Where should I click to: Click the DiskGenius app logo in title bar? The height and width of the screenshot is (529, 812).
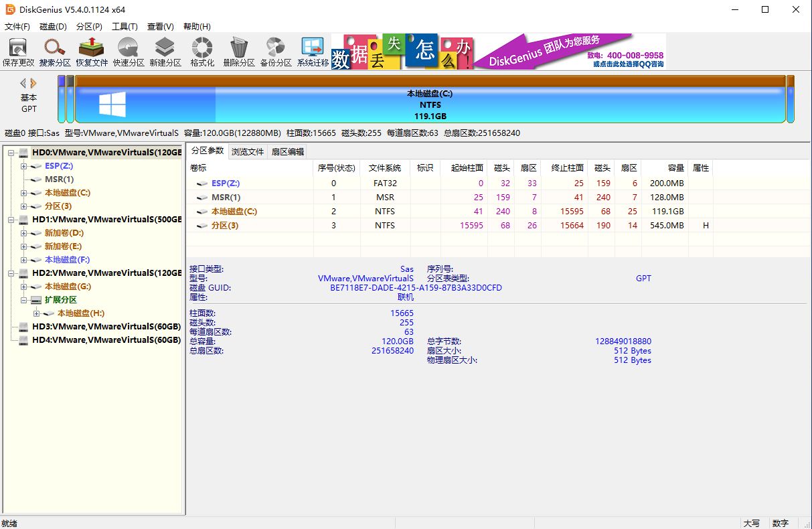click(10, 9)
